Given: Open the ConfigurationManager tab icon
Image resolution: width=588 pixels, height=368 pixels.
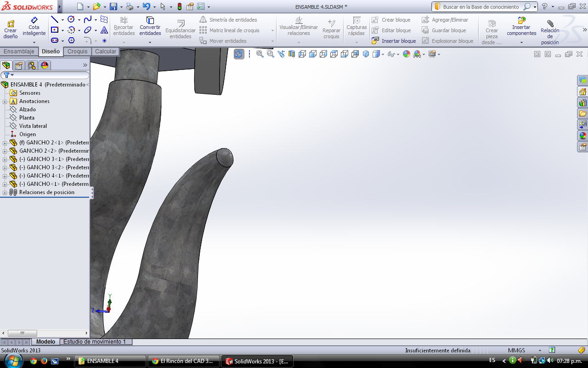Looking at the screenshot, I should coord(32,65).
